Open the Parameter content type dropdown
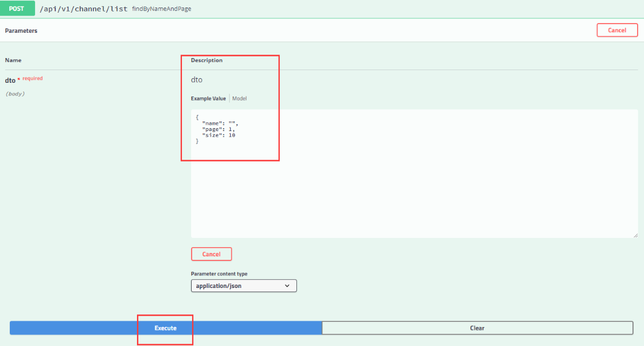644x346 pixels. 243,286
